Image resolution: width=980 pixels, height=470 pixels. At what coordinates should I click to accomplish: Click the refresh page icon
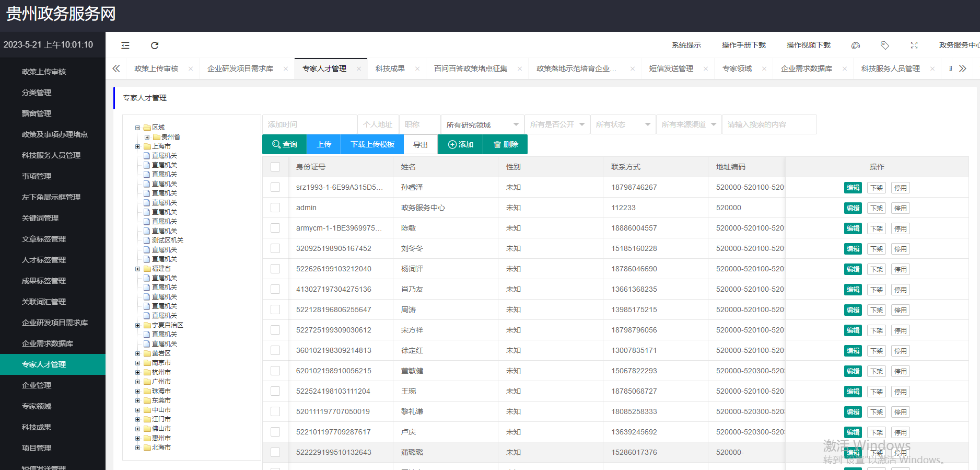click(155, 45)
